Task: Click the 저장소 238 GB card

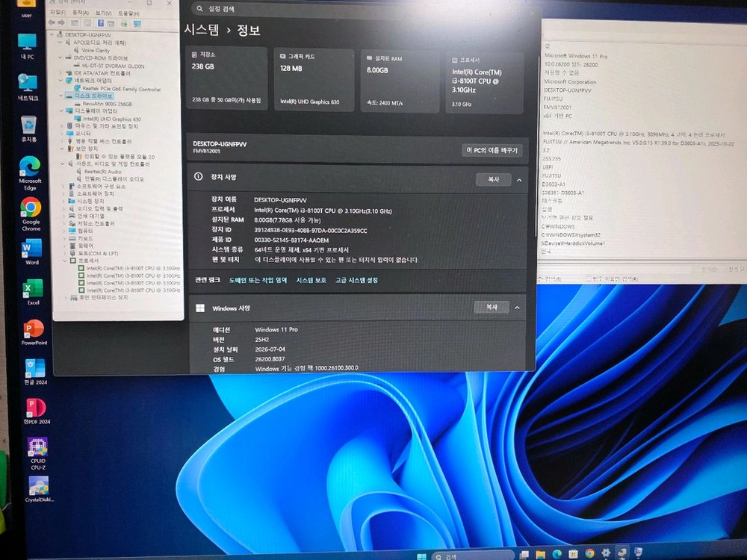Action: (226, 78)
